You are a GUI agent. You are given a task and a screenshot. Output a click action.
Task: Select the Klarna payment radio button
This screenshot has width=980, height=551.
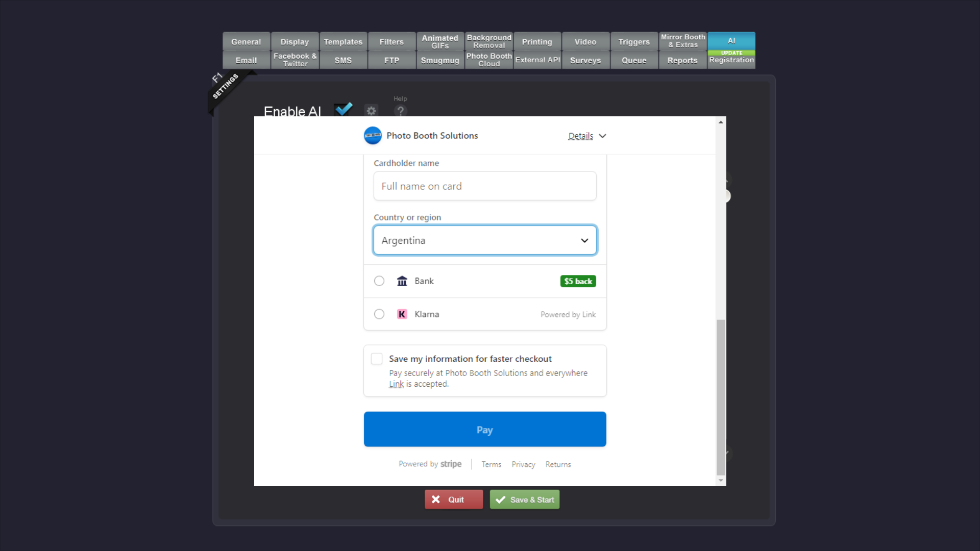pos(379,314)
